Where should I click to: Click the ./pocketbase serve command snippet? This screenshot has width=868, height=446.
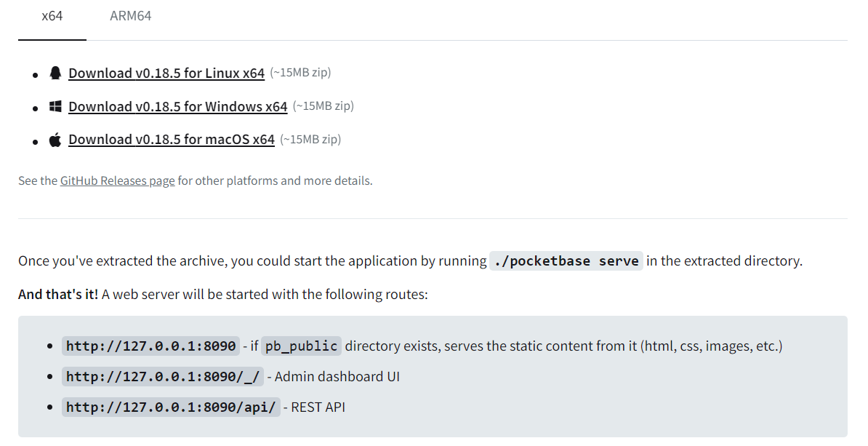click(x=566, y=261)
